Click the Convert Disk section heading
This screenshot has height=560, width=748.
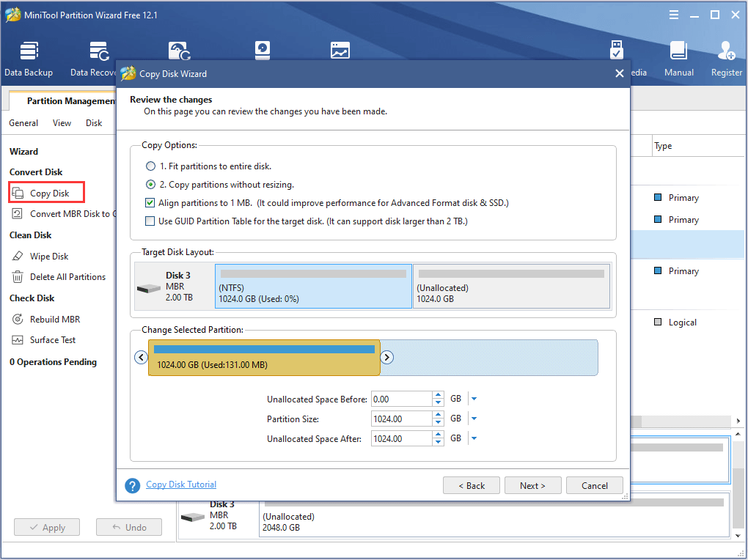pyautogui.click(x=36, y=172)
